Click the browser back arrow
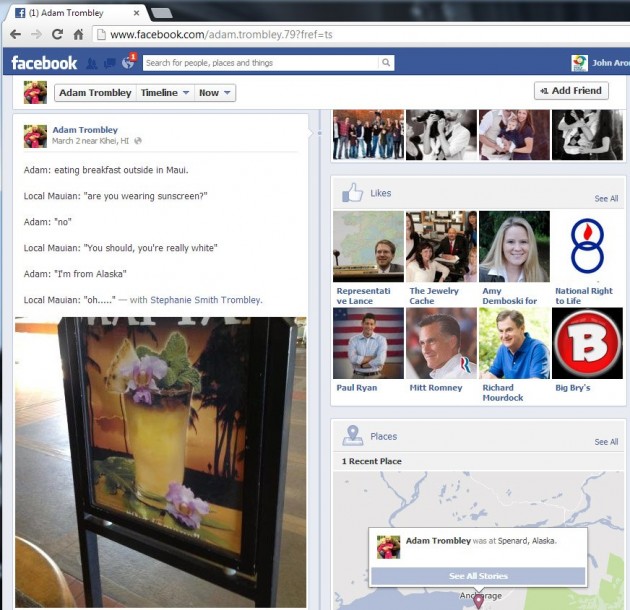This screenshot has height=610, width=630. click(x=15, y=34)
